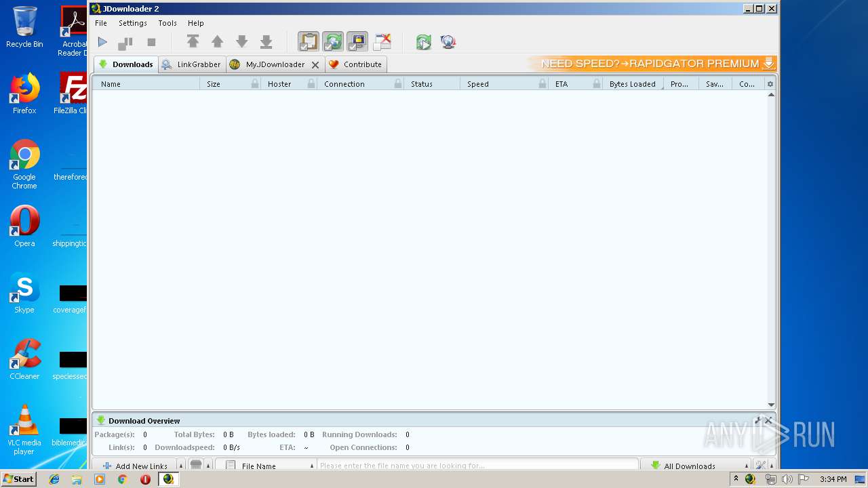Close the Download Overview panel
Viewport: 868px width, 488px height.
click(768, 421)
